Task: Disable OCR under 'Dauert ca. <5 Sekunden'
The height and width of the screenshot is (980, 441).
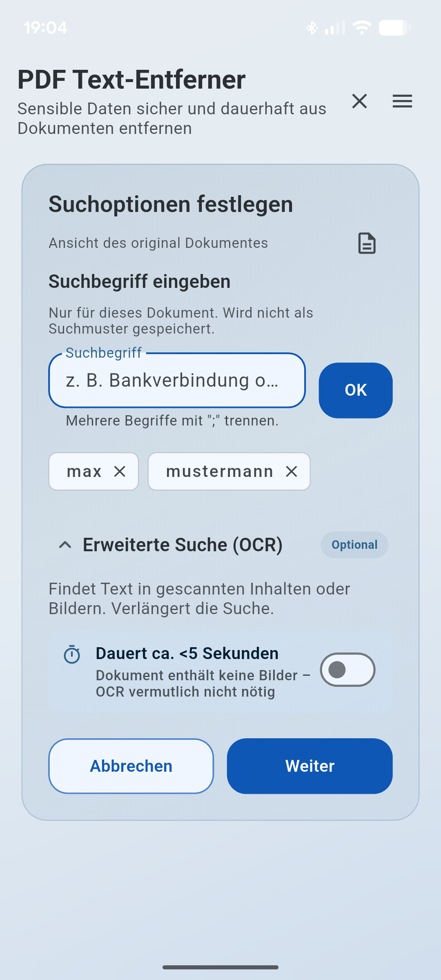Action: pos(347,670)
